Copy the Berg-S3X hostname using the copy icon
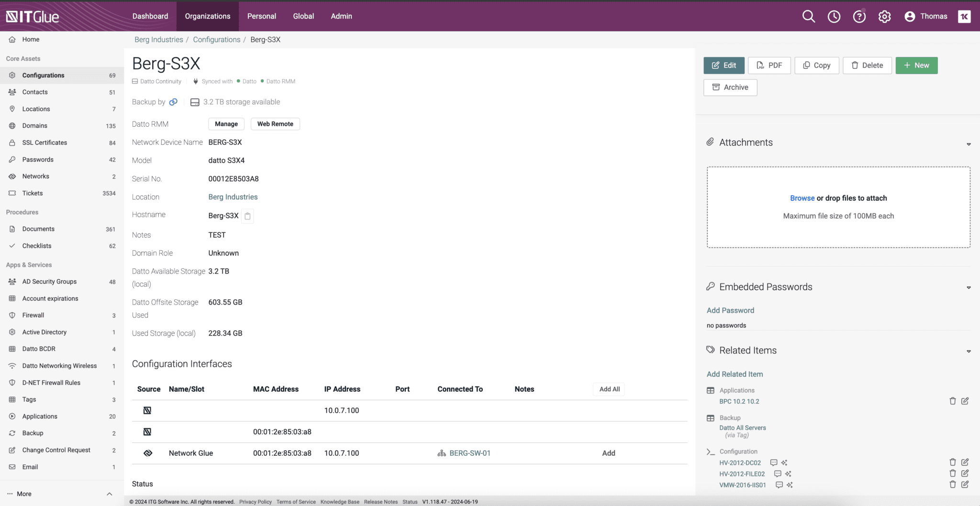This screenshot has height=506, width=980. click(x=247, y=216)
